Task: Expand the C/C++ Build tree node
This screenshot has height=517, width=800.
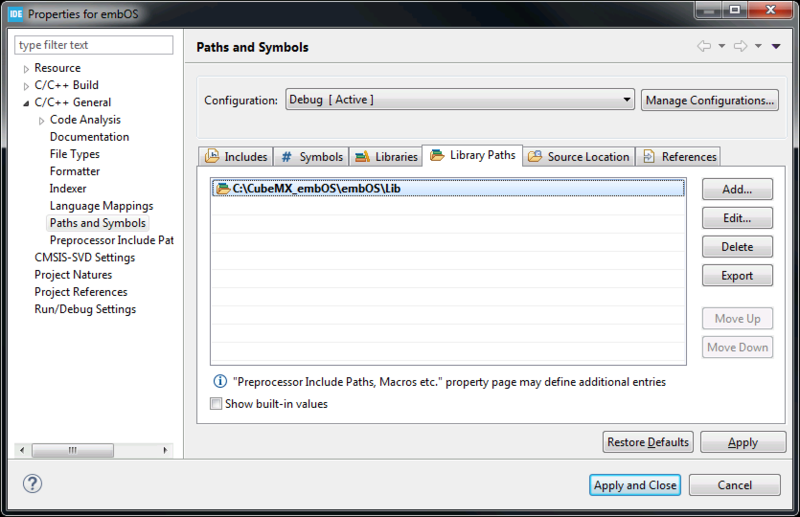Action: pos(26,86)
